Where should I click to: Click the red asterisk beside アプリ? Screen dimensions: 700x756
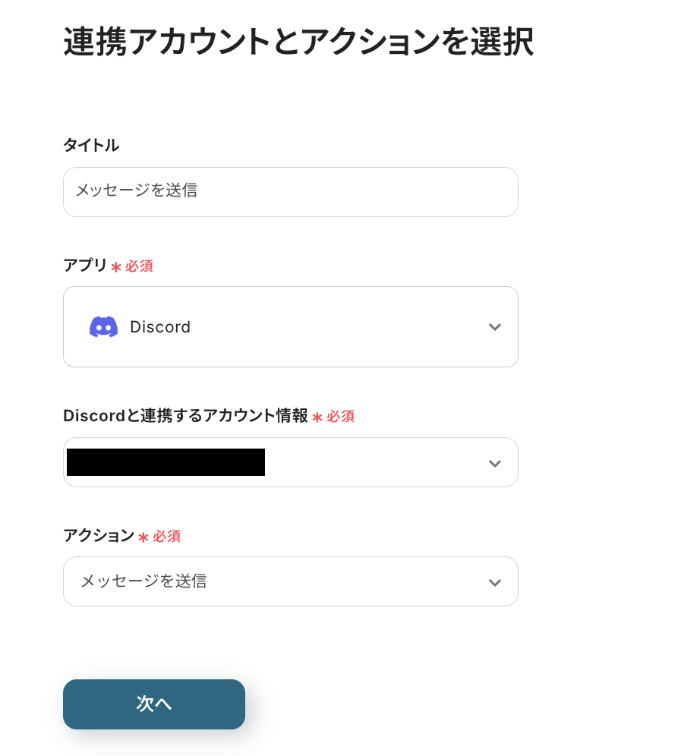[116, 267]
